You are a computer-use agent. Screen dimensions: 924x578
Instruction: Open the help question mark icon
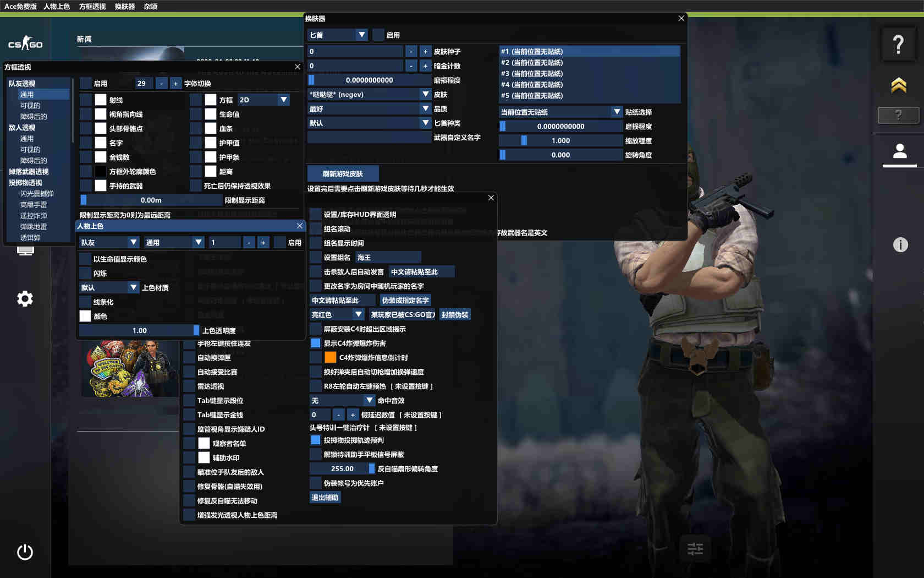click(898, 44)
